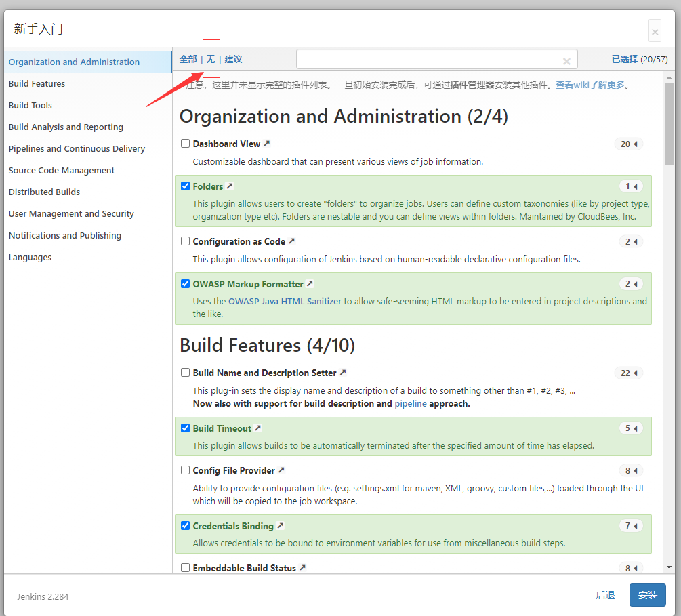Image resolution: width=681 pixels, height=616 pixels.
Task: Check the Configuration as Code plugin
Action: click(186, 241)
